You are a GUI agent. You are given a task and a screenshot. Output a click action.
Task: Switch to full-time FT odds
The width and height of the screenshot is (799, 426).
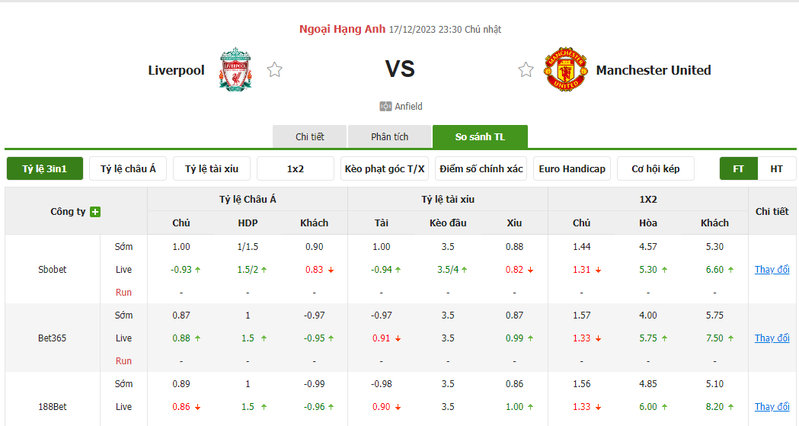(x=738, y=169)
